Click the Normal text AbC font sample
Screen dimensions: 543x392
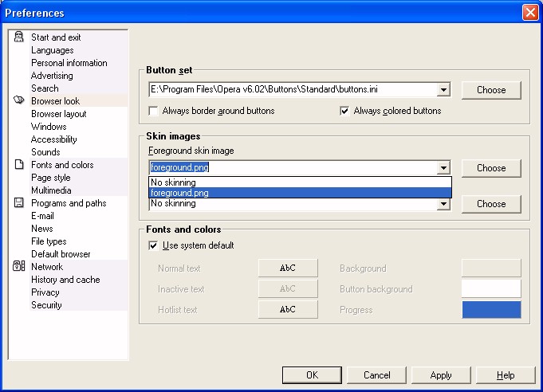[x=288, y=269]
